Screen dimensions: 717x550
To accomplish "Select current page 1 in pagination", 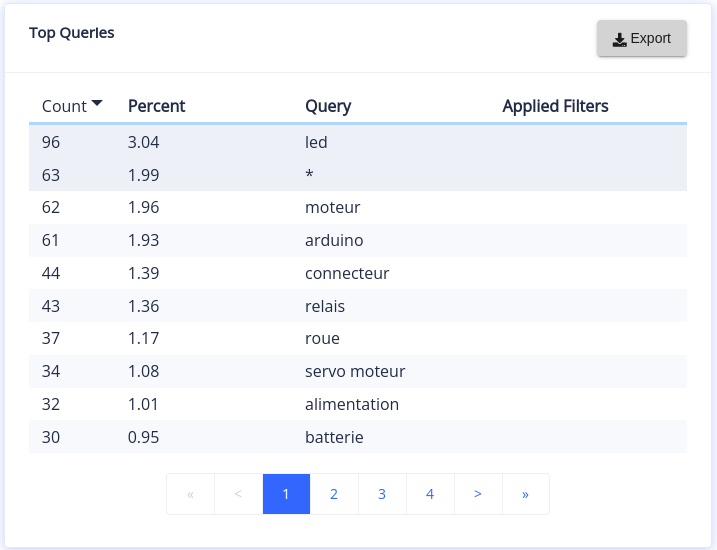I will coord(286,494).
